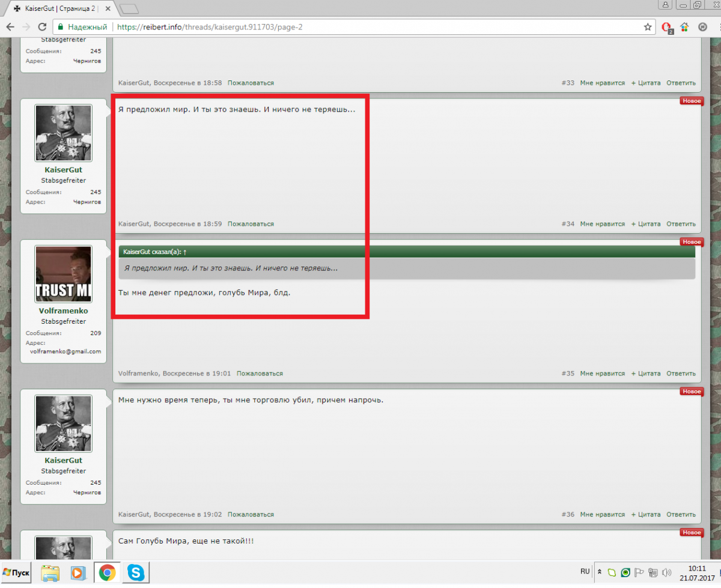721x588 pixels.
Task: Show hidden tray icons with the chevron
Action: [x=599, y=572]
